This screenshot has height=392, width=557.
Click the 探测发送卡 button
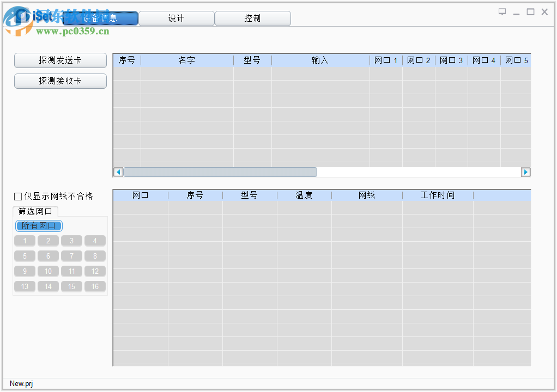[x=60, y=60]
